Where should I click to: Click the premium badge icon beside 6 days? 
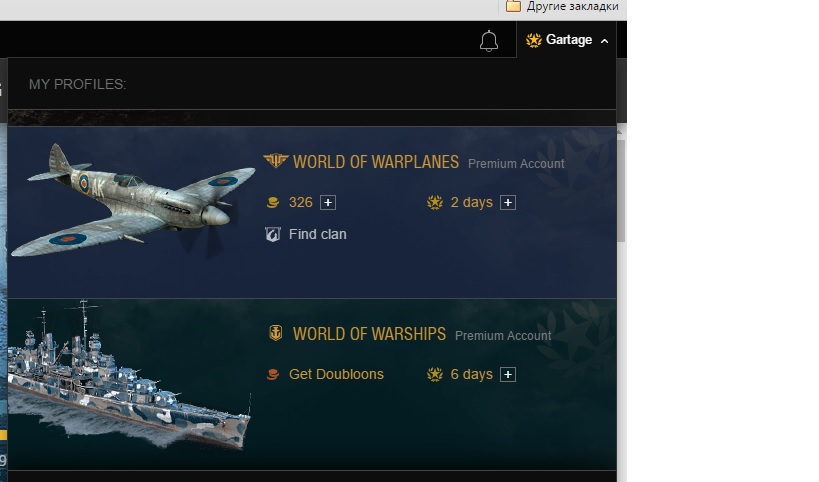pos(435,374)
